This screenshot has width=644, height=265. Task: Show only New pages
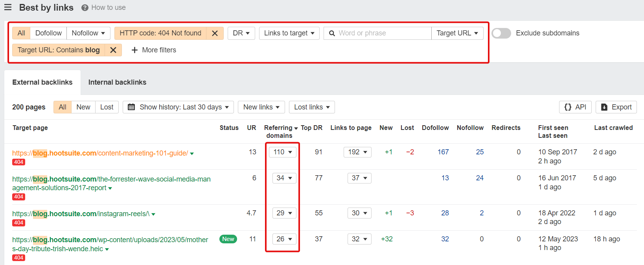[x=83, y=107]
